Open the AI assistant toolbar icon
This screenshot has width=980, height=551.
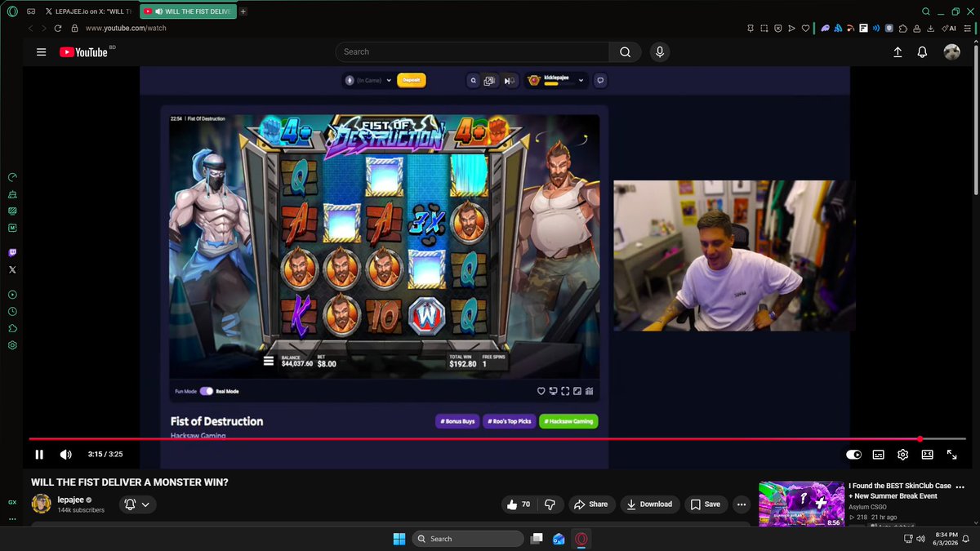pos(950,28)
